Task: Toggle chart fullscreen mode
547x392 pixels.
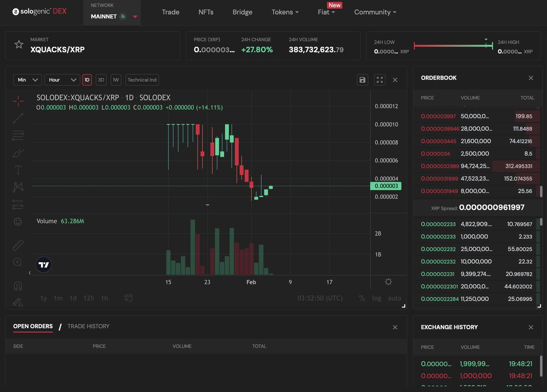Action: [380, 80]
